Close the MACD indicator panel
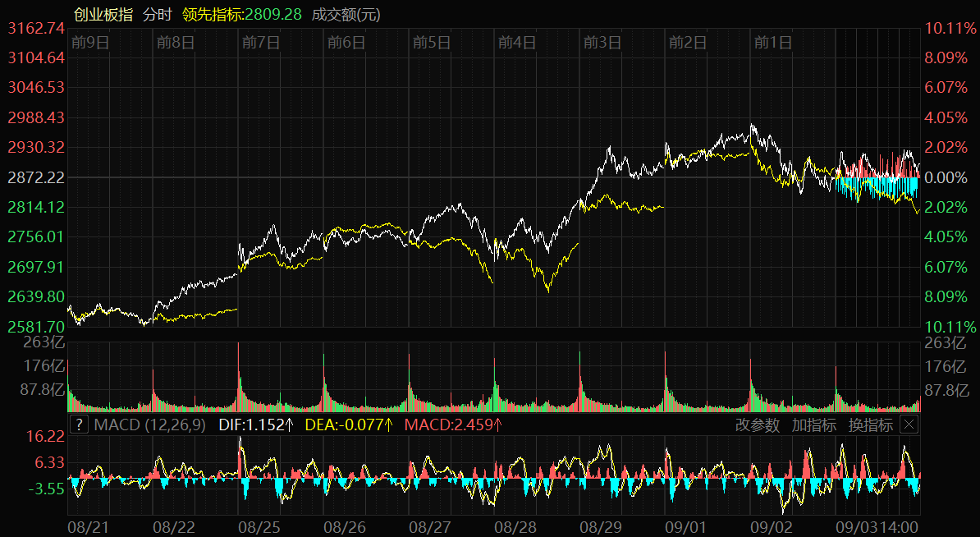 coord(909,425)
